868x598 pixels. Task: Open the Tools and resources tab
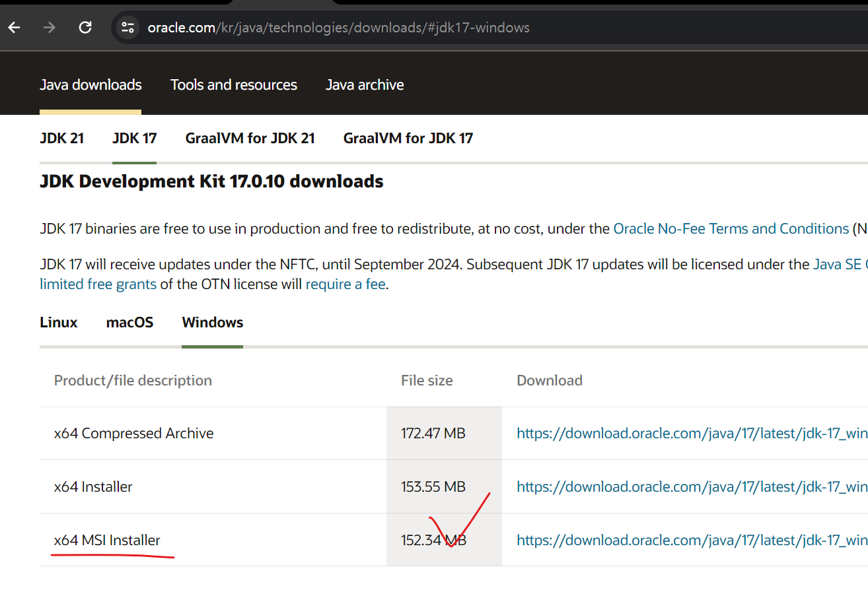tap(234, 84)
